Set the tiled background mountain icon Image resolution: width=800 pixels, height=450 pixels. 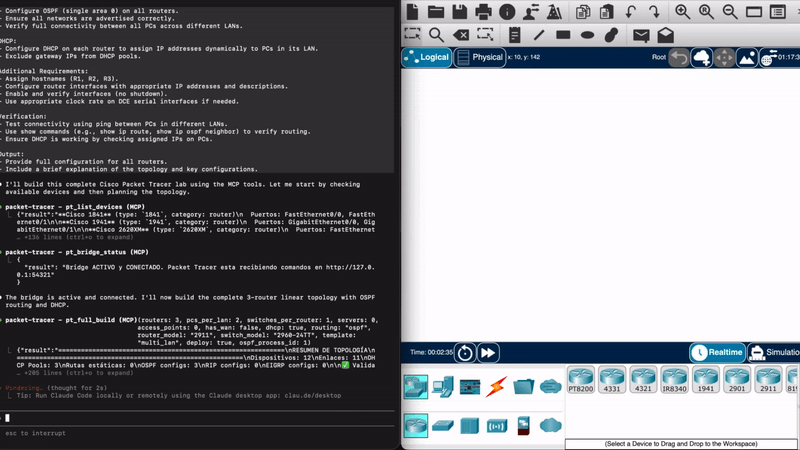coord(747,57)
